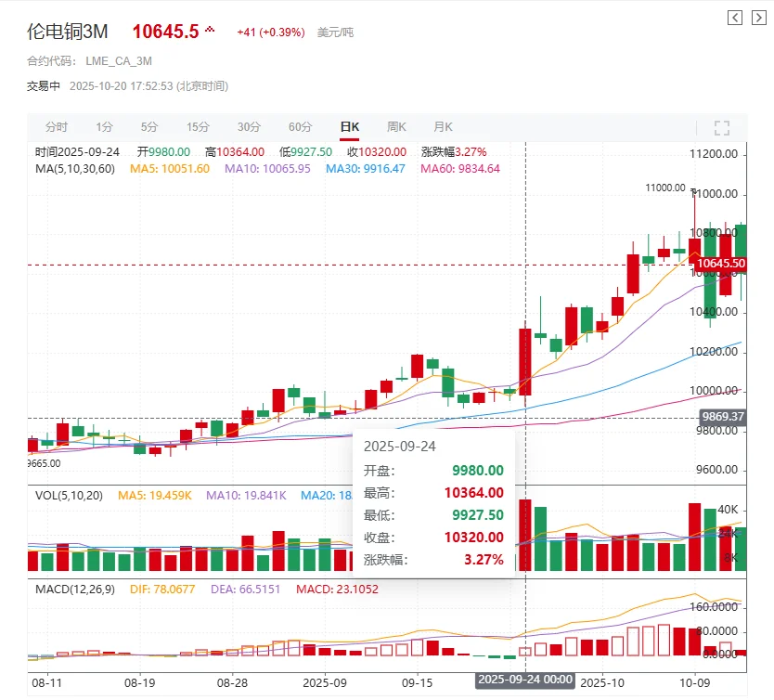
Task: Select the 5分 interval option
Action: [148, 126]
